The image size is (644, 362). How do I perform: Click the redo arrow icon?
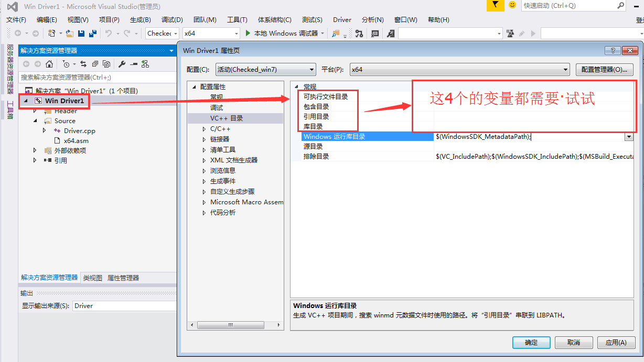pos(126,33)
